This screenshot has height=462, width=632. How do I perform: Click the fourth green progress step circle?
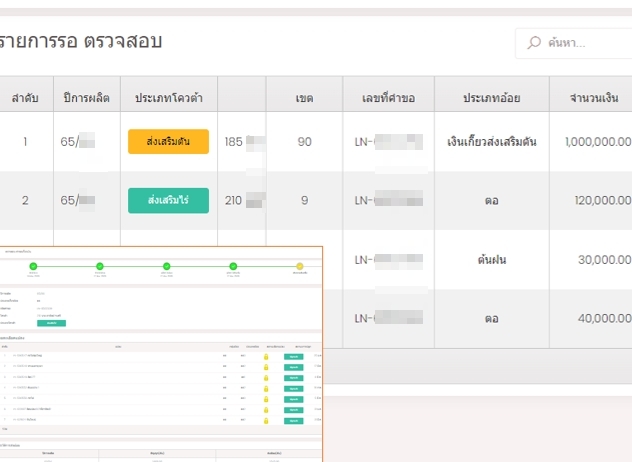tap(233, 266)
